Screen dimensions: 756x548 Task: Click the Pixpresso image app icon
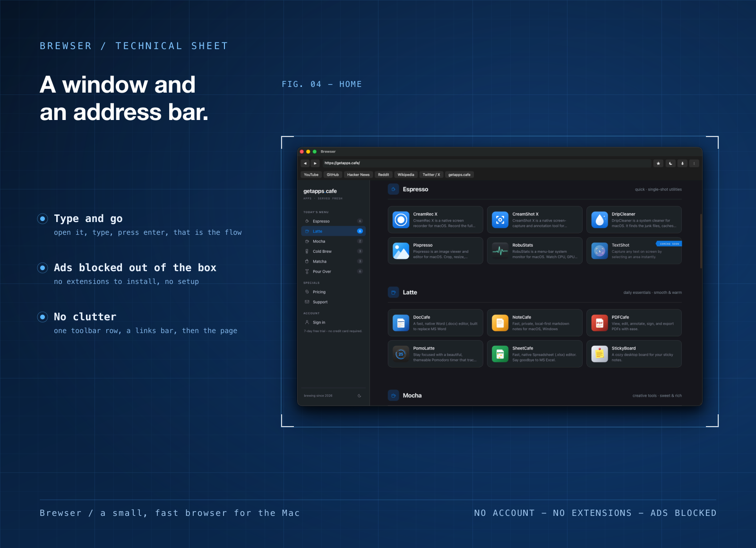[401, 251]
